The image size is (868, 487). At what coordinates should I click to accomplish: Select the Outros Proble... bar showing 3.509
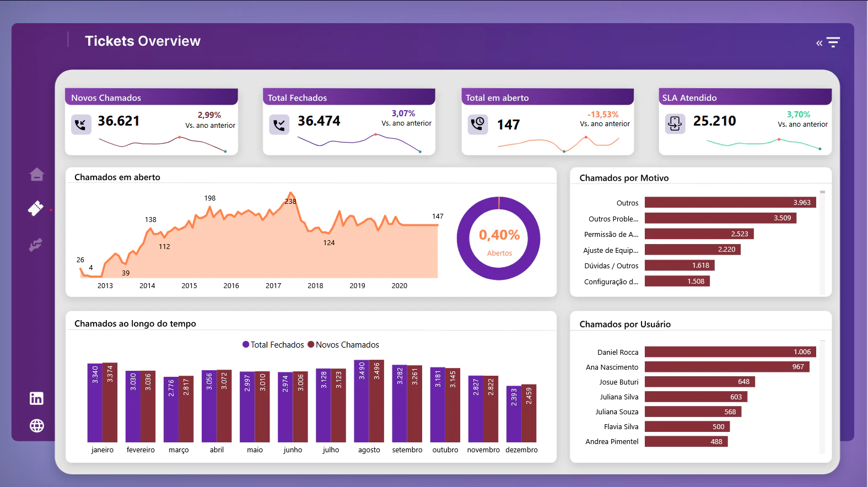[x=720, y=218]
